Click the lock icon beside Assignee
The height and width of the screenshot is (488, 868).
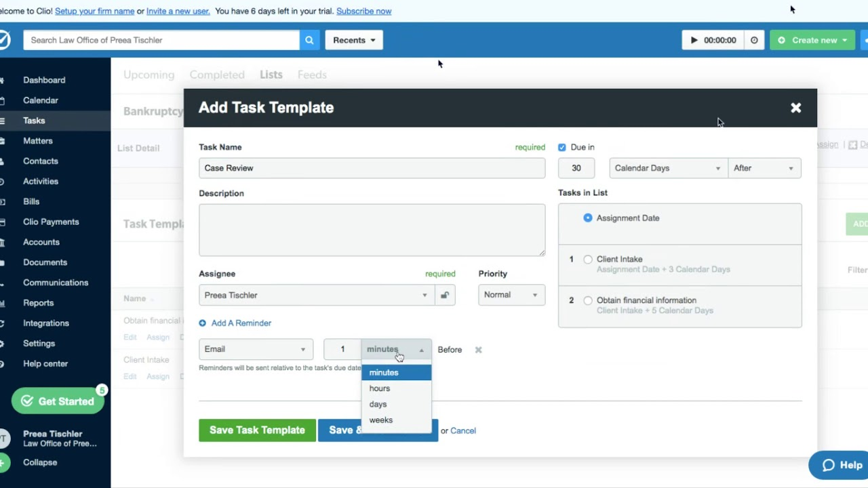point(445,295)
